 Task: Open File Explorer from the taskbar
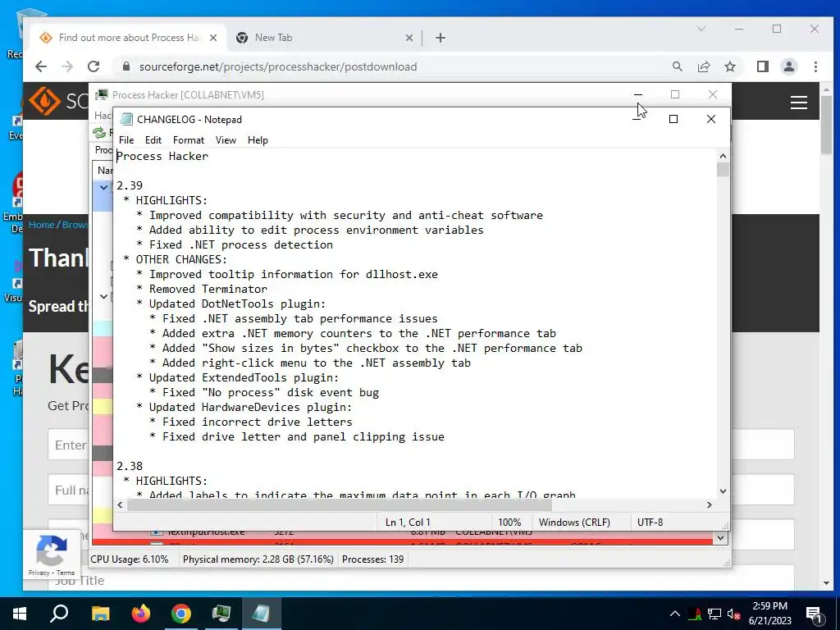[x=100, y=614]
